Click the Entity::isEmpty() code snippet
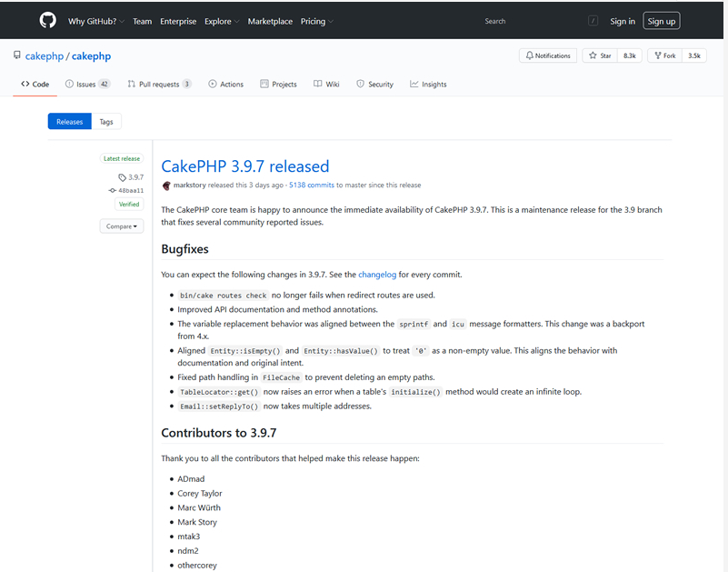The height and width of the screenshot is (572, 728). (245, 351)
